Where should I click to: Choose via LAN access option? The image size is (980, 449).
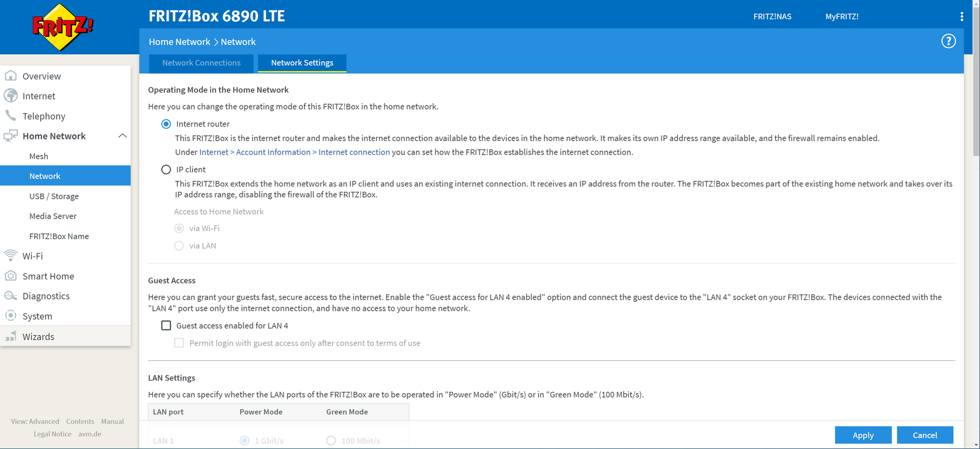pyautogui.click(x=179, y=245)
